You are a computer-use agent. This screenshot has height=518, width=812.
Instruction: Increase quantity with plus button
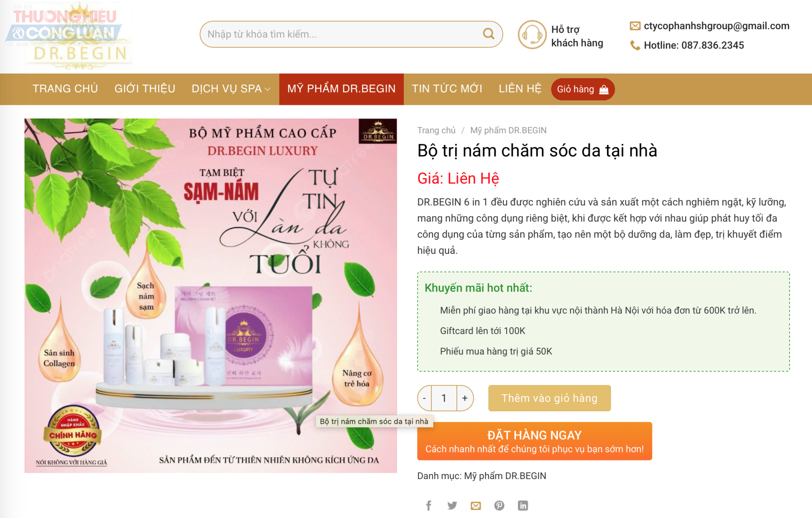tap(465, 398)
